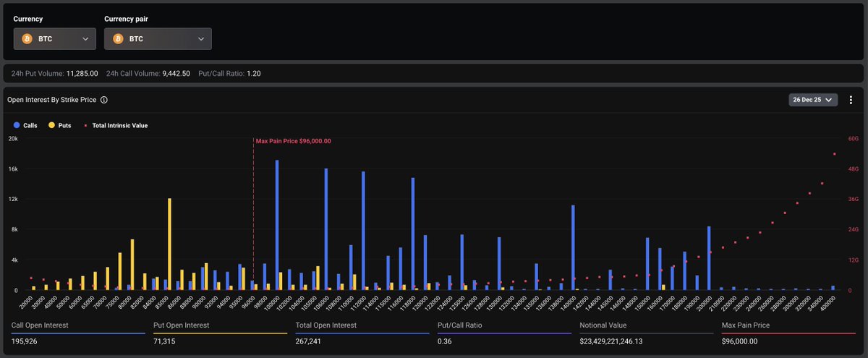Screen dimensions: 868x358
Task: Hide the Total Intrinsic Value legend series
Action: [116, 125]
